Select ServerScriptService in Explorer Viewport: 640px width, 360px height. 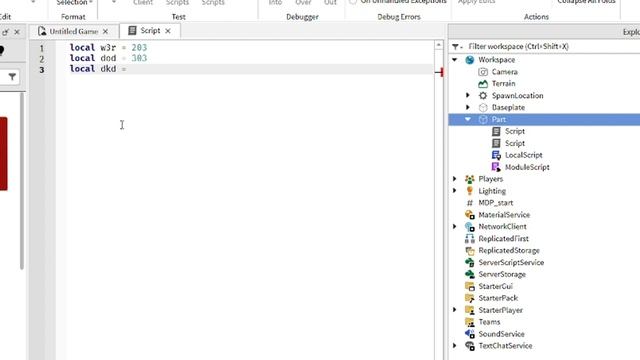tap(511, 262)
